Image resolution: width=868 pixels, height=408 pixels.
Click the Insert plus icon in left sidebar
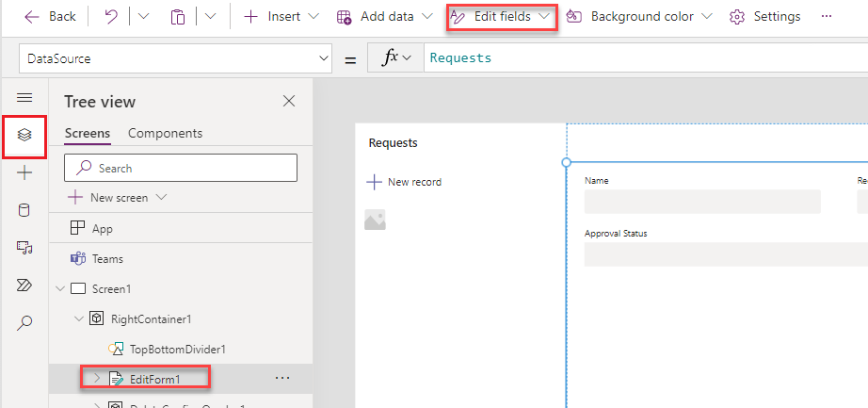[x=24, y=173]
